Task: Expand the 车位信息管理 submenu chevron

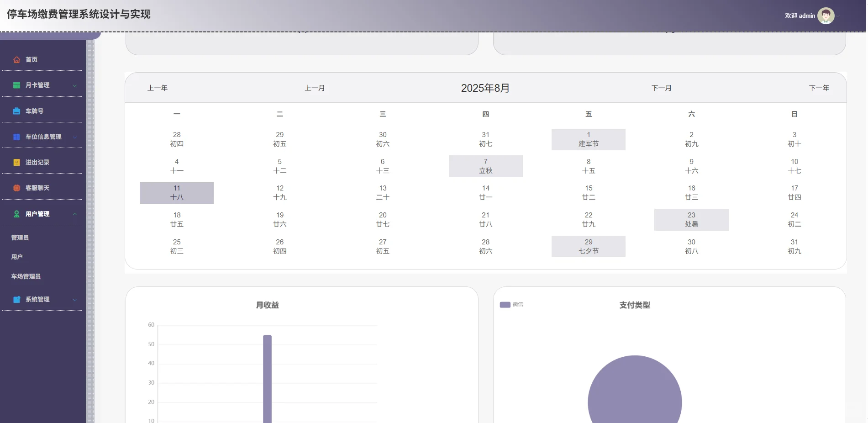Action: click(x=75, y=137)
